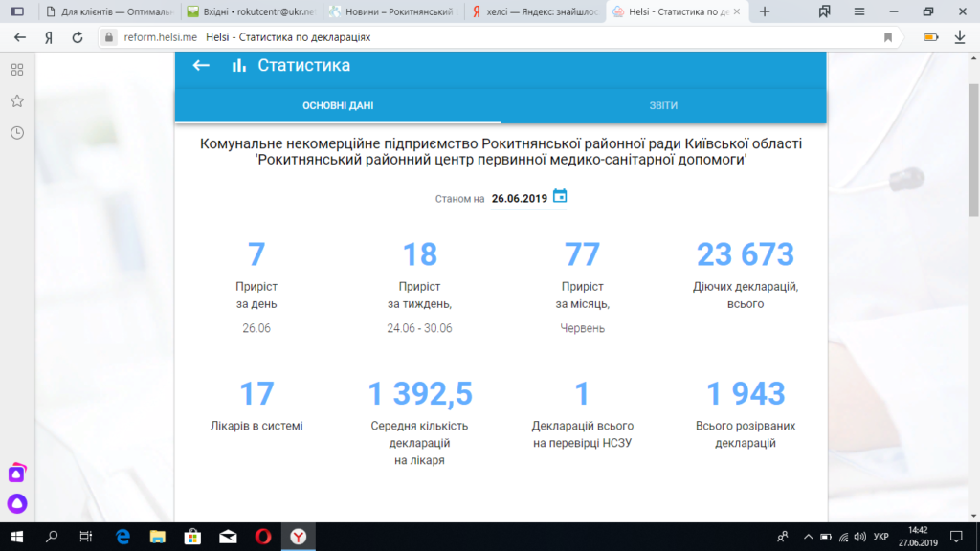The image size is (980, 551).
Task: Open the notification center icon
Action: 956,537
